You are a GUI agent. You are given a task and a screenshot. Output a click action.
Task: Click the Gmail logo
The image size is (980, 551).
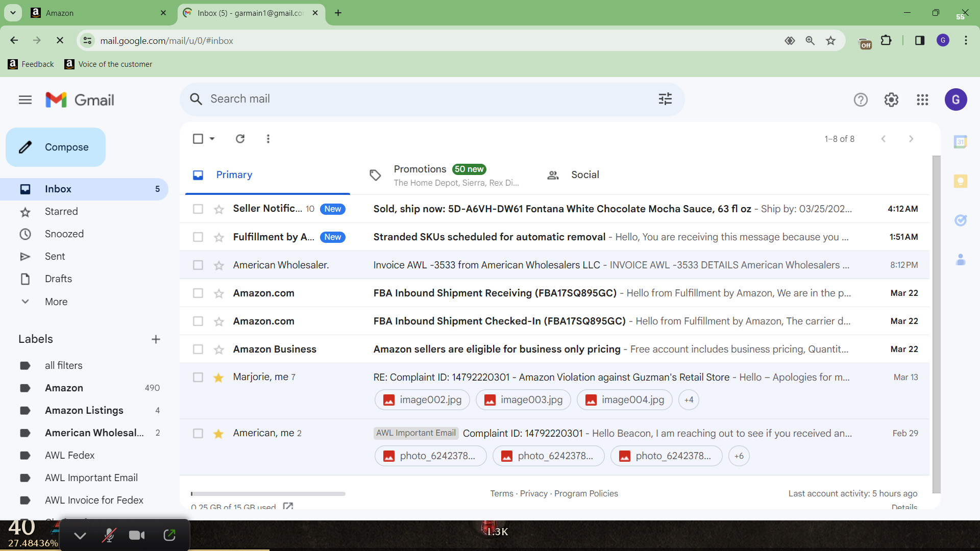pyautogui.click(x=80, y=100)
